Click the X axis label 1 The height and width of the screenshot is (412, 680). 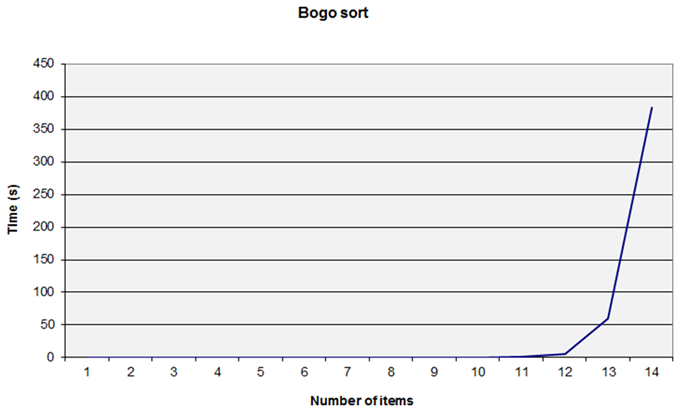(x=87, y=372)
